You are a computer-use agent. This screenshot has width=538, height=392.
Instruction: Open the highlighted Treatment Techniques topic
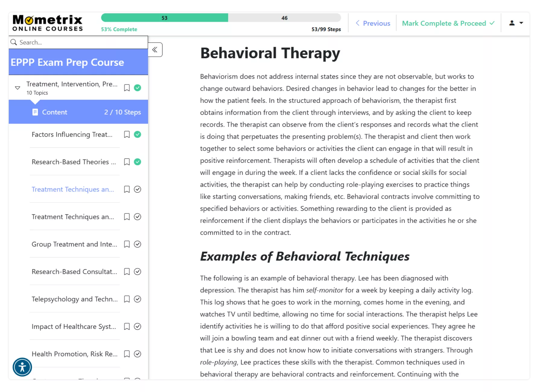point(73,189)
